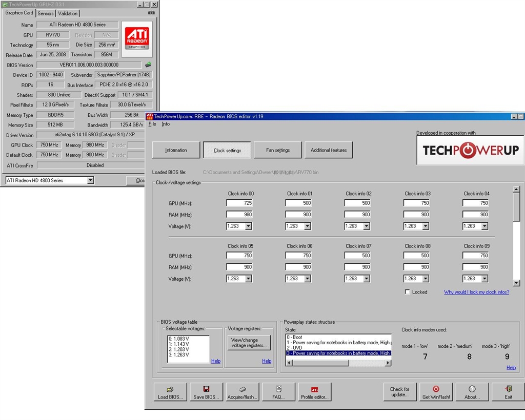Click the GPU-Z title bar app icon
Screen dimensions: 525x420
[x=5, y=4]
